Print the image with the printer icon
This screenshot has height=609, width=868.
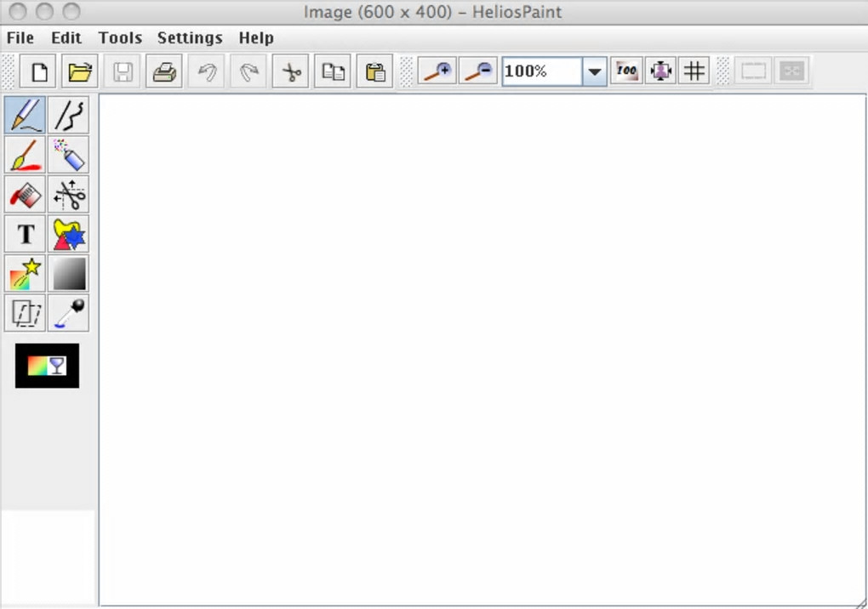(164, 71)
